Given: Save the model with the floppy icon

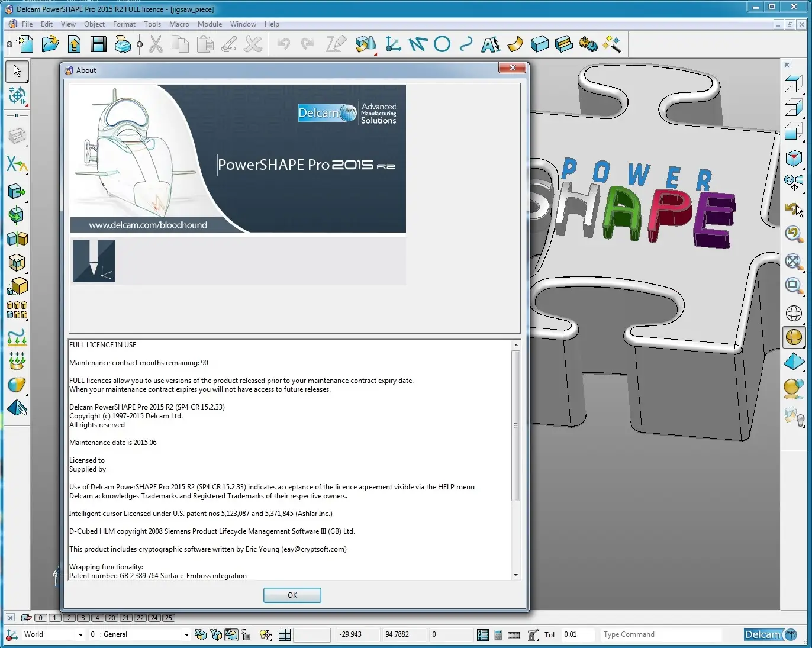Looking at the screenshot, I should click(98, 44).
